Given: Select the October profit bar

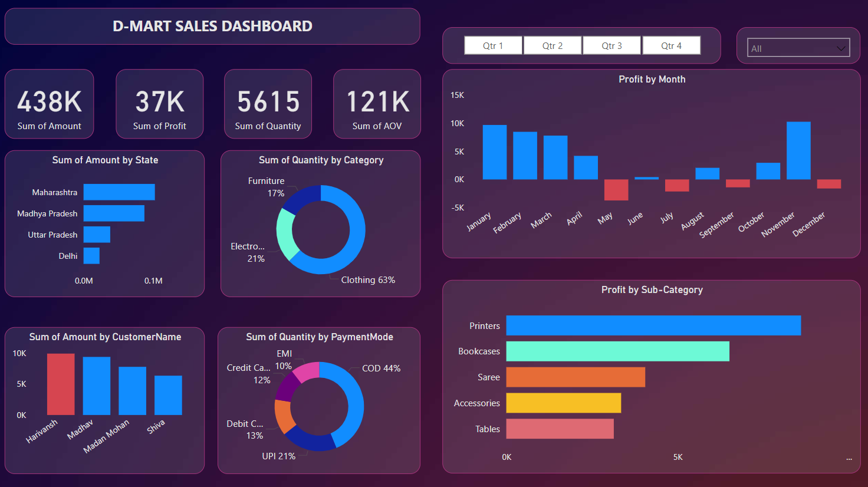Looking at the screenshot, I should [x=768, y=171].
